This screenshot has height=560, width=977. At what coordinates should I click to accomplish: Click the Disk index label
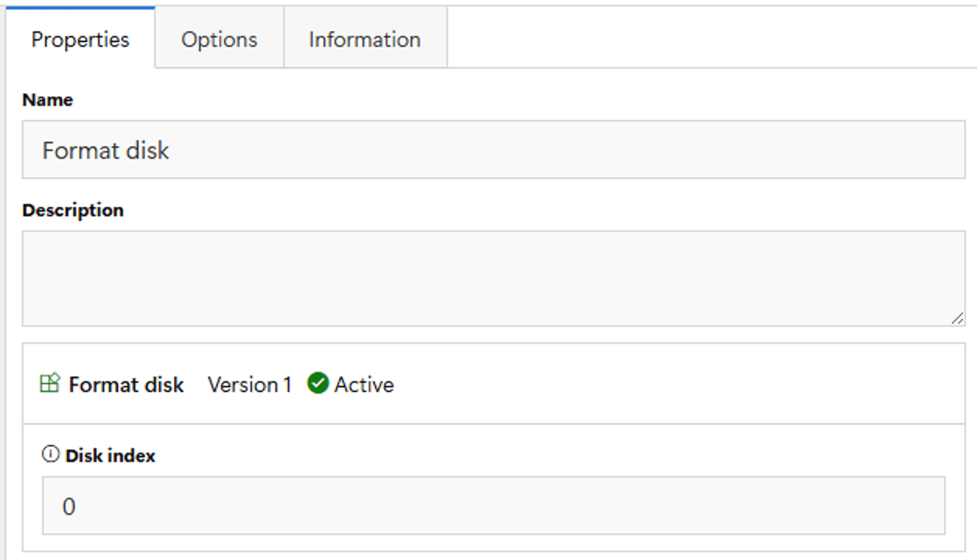(110, 456)
